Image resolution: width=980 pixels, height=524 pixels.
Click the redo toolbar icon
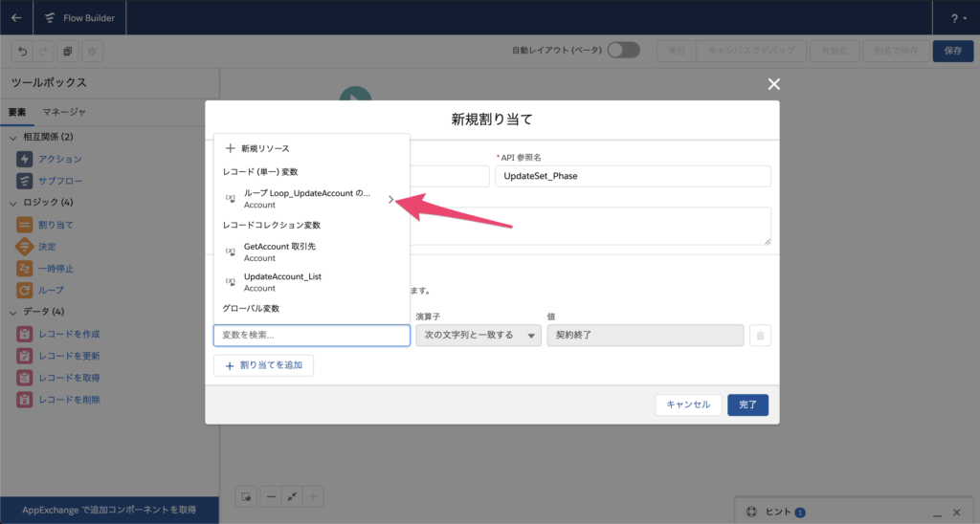point(43,52)
